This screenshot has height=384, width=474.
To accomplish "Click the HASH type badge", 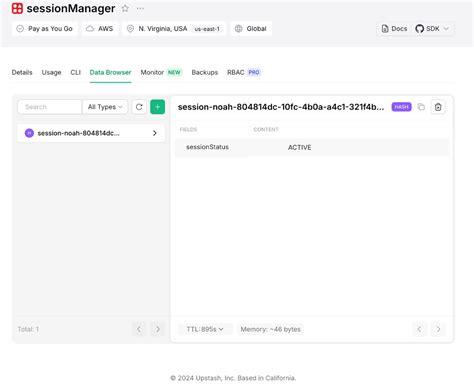I will pyautogui.click(x=401, y=107).
